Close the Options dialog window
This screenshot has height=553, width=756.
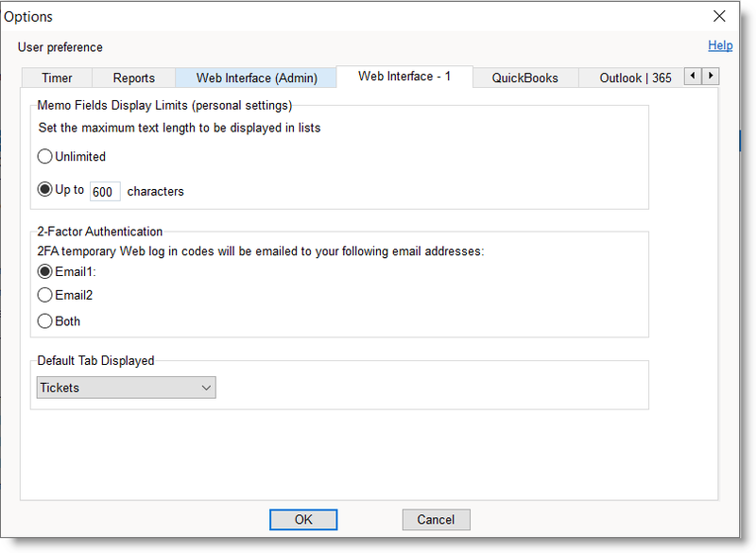pos(719,16)
